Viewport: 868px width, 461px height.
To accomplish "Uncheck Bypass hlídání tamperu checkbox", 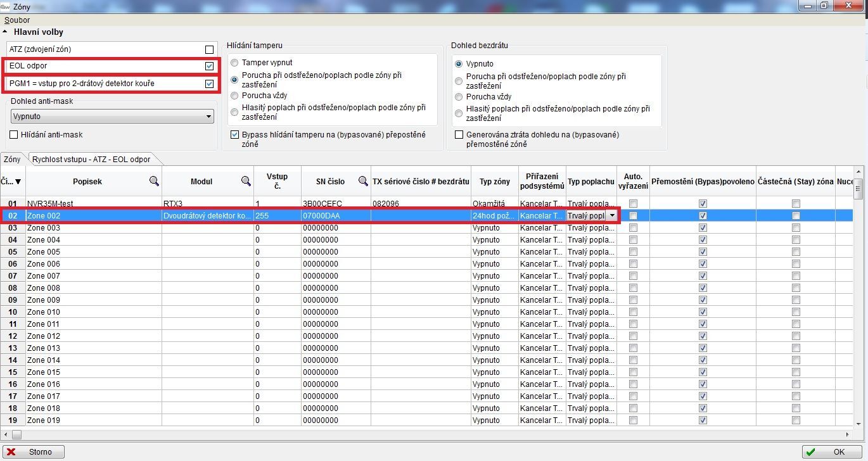I will pos(235,135).
